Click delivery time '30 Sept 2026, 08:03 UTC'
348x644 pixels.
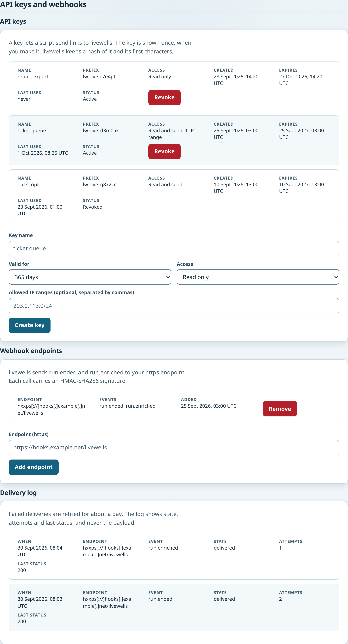coord(40,602)
